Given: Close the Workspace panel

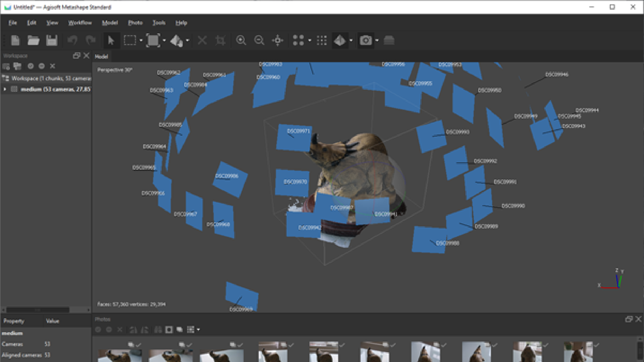Looking at the screenshot, I should coord(87,56).
